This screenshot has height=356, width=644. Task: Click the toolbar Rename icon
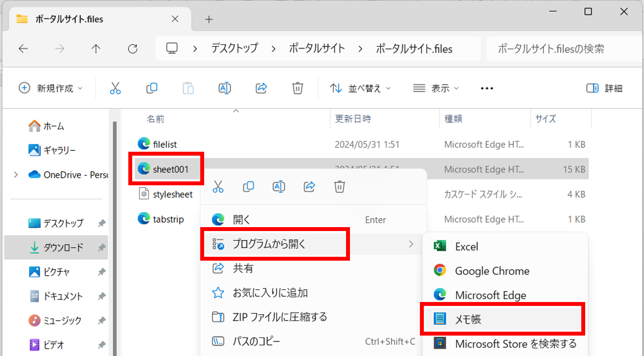(x=225, y=88)
